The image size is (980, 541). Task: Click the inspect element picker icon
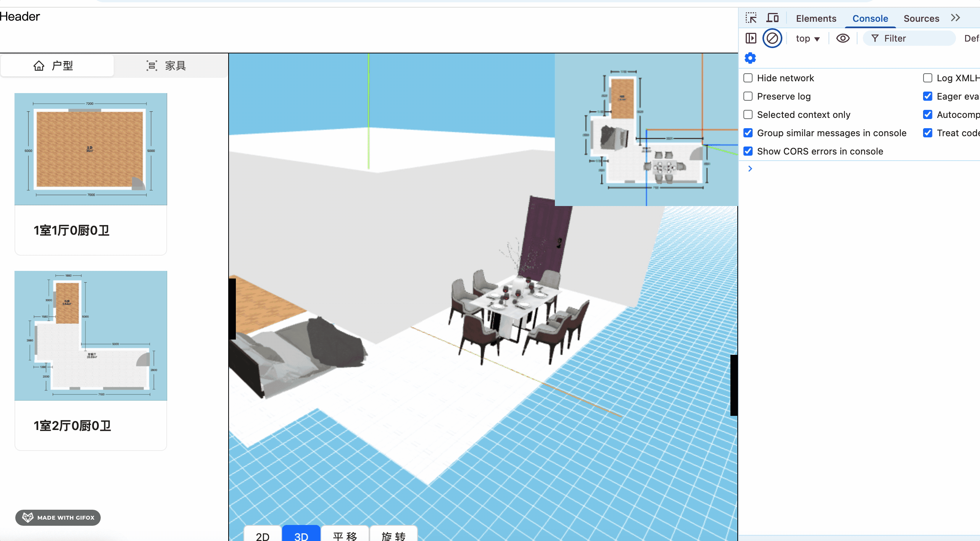[x=751, y=18]
